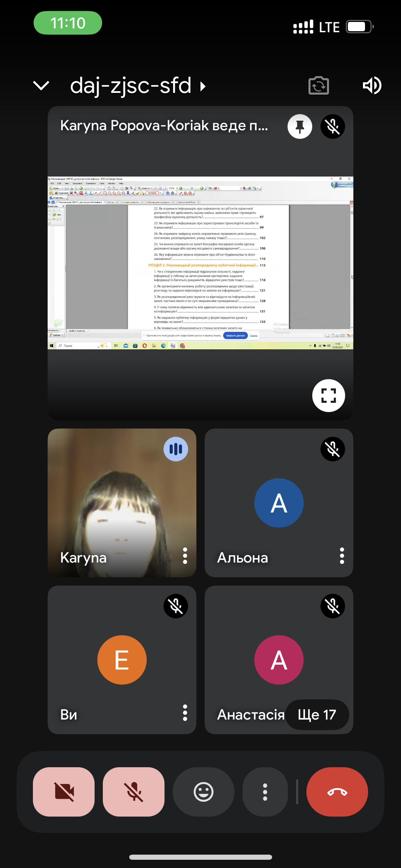The height and width of the screenshot is (868, 401).
Task: Unpin the Karyna Popova-Koriak presentation
Action: (x=300, y=126)
